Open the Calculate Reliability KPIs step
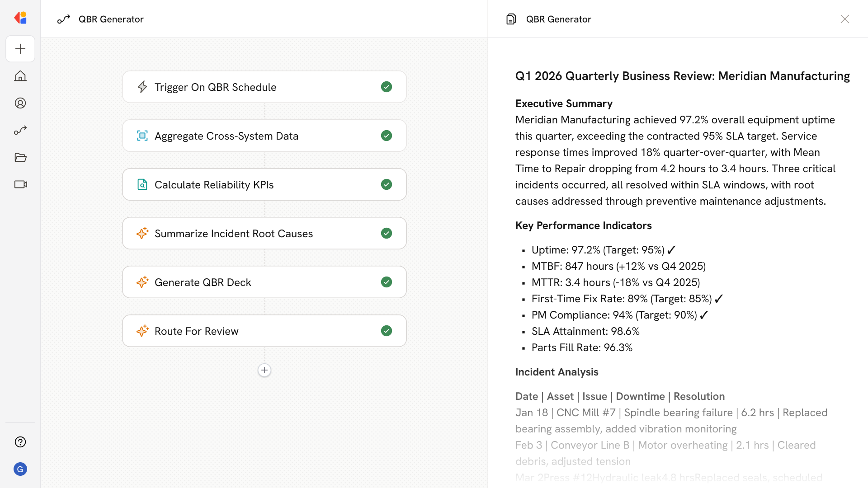 coord(214,184)
